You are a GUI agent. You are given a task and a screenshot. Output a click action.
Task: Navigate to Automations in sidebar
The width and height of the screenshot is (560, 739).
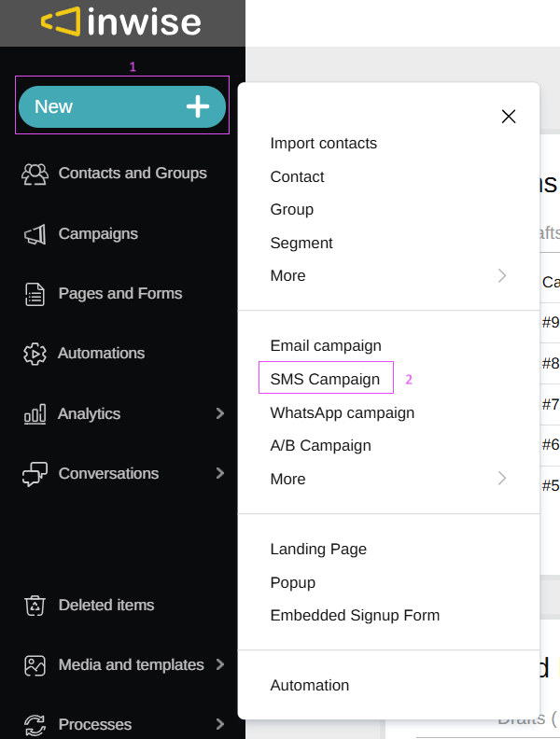click(x=101, y=353)
